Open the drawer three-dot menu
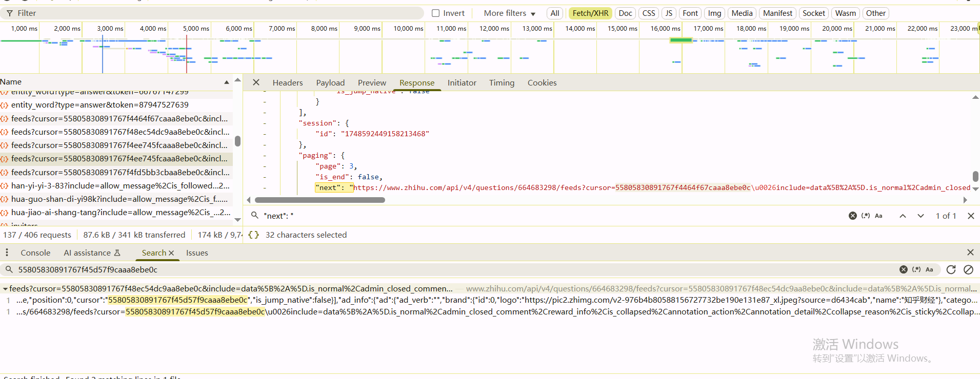 pos(7,252)
